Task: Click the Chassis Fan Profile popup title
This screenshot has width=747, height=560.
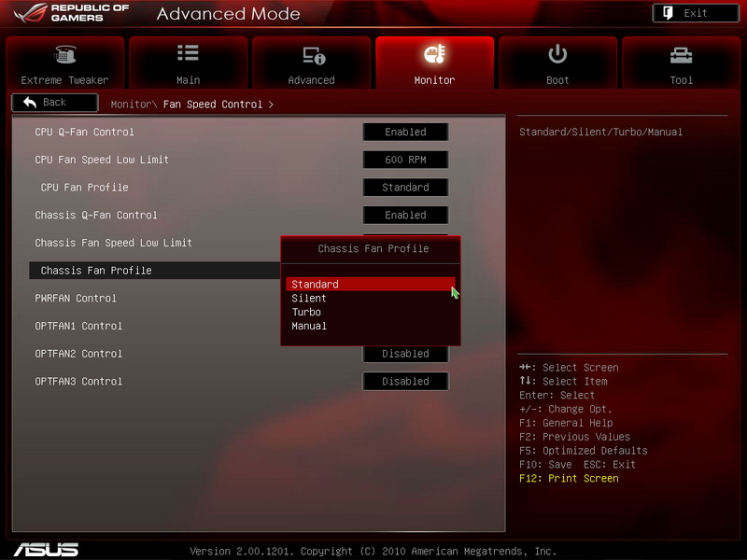Action: (x=373, y=248)
